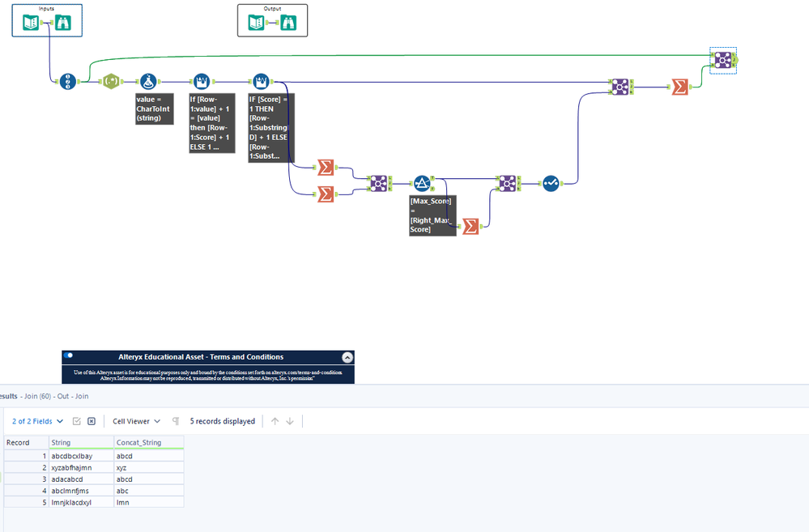The width and height of the screenshot is (809, 532).
Task: Select the Concat_String cell in record 1
Action: coord(149,456)
